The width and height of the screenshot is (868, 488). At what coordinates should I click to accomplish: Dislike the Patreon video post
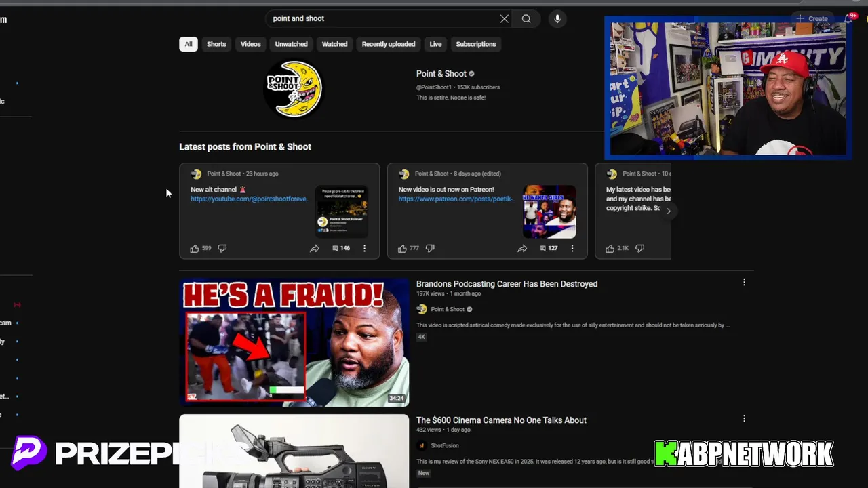430,249
